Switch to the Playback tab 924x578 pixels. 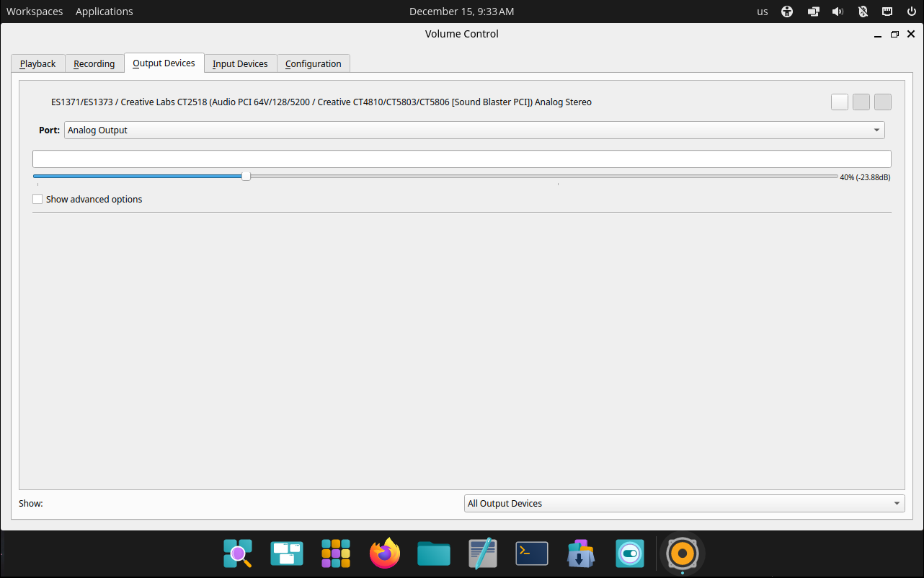pyautogui.click(x=37, y=63)
